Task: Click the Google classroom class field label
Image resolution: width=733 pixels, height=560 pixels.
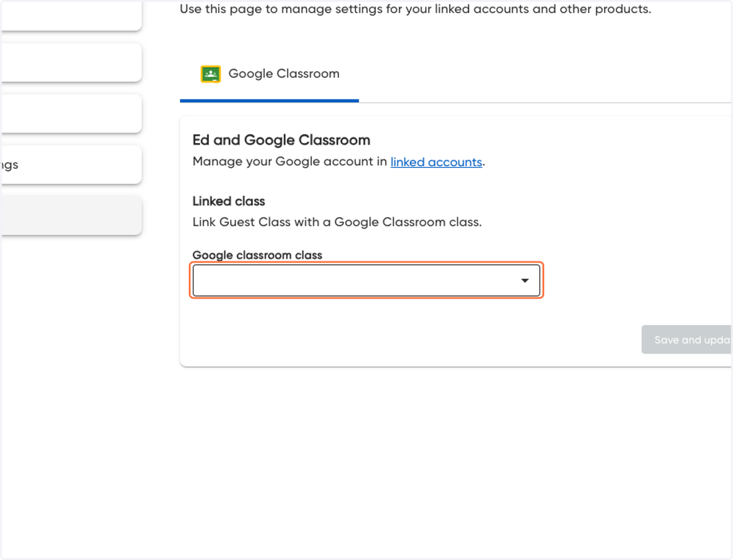Action: [x=257, y=255]
